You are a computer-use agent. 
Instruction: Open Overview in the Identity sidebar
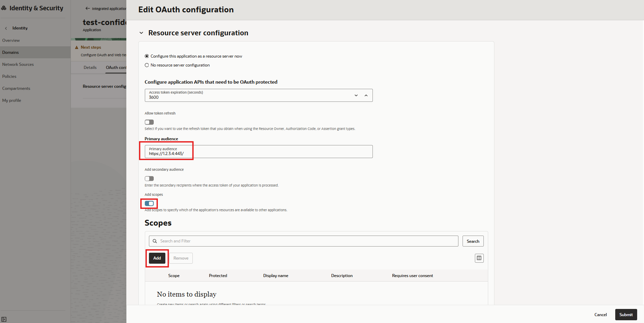click(11, 40)
